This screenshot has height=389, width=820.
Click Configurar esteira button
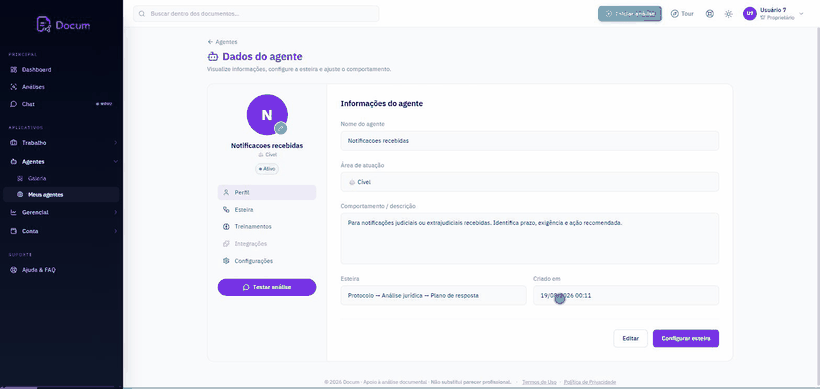click(686, 338)
